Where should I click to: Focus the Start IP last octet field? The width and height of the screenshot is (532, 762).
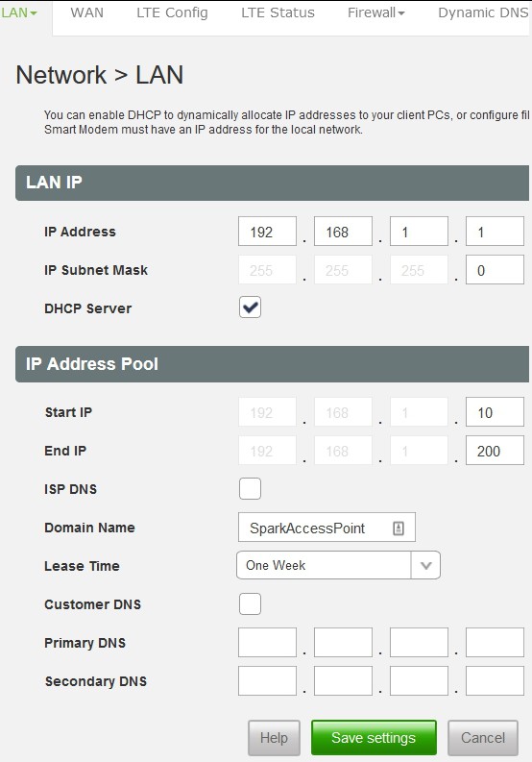click(x=495, y=412)
